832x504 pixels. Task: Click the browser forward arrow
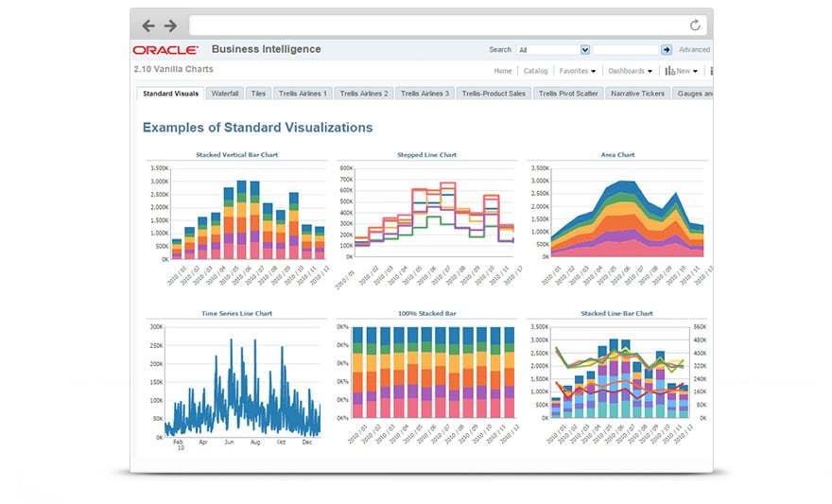170,26
